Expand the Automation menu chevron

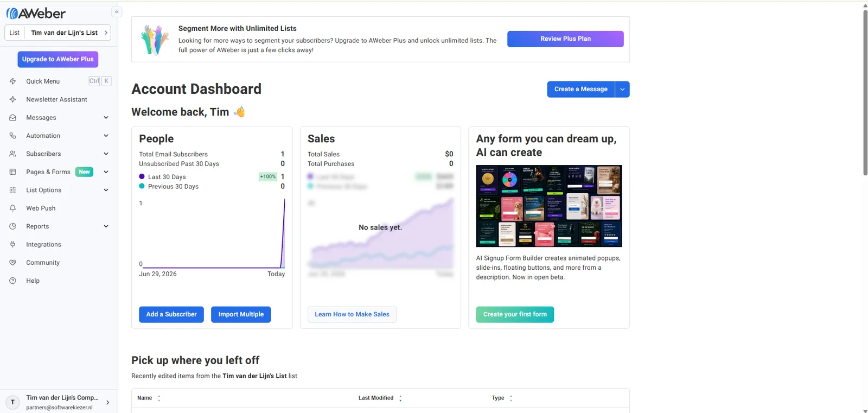tap(106, 136)
